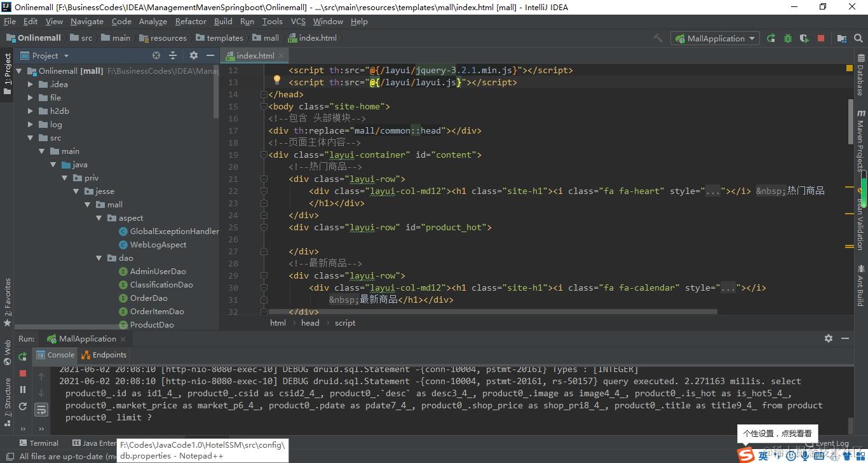
Task: Stop the running app from main toolbar
Action: [821, 38]
